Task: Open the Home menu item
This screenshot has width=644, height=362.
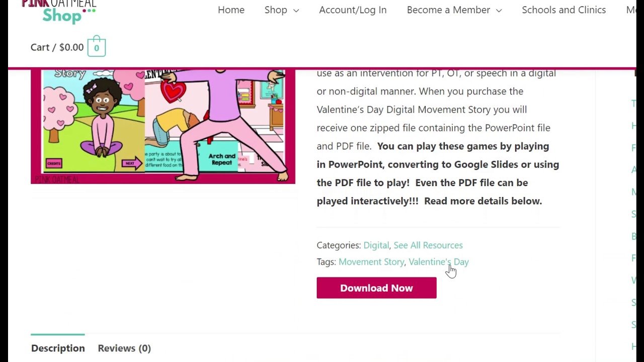Action: point(231,10)
